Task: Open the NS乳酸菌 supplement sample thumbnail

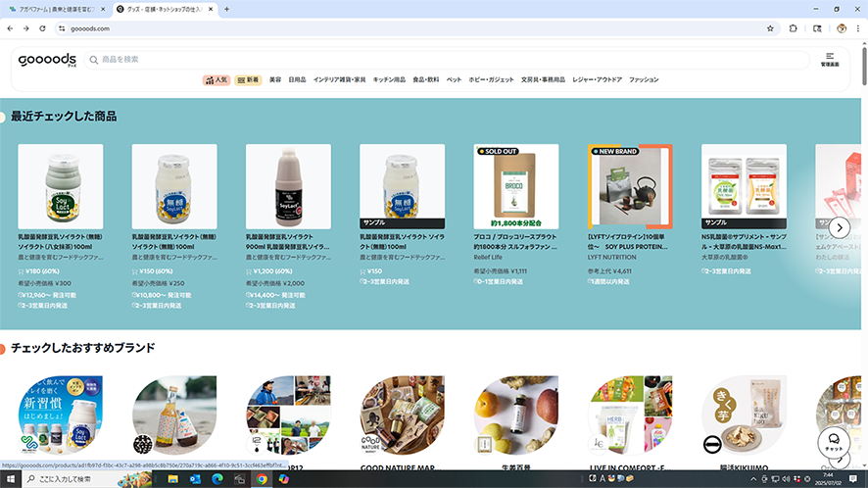Action: pyautogui.click(x=744, y=186)
